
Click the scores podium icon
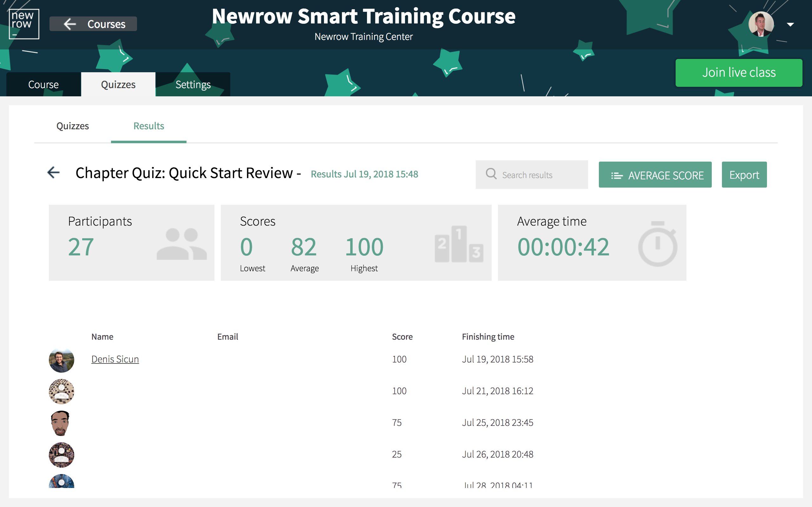coord(459,244)
